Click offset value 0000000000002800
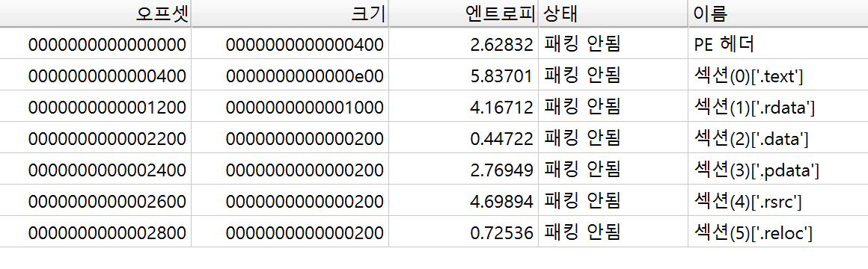Screen dimensions: 868x269 coord(107,233)
